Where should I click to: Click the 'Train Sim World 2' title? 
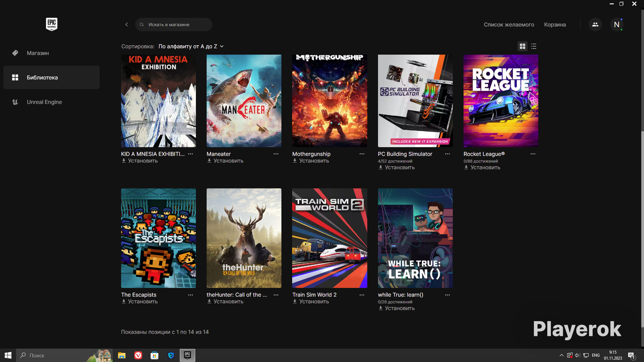coord(314,295)
